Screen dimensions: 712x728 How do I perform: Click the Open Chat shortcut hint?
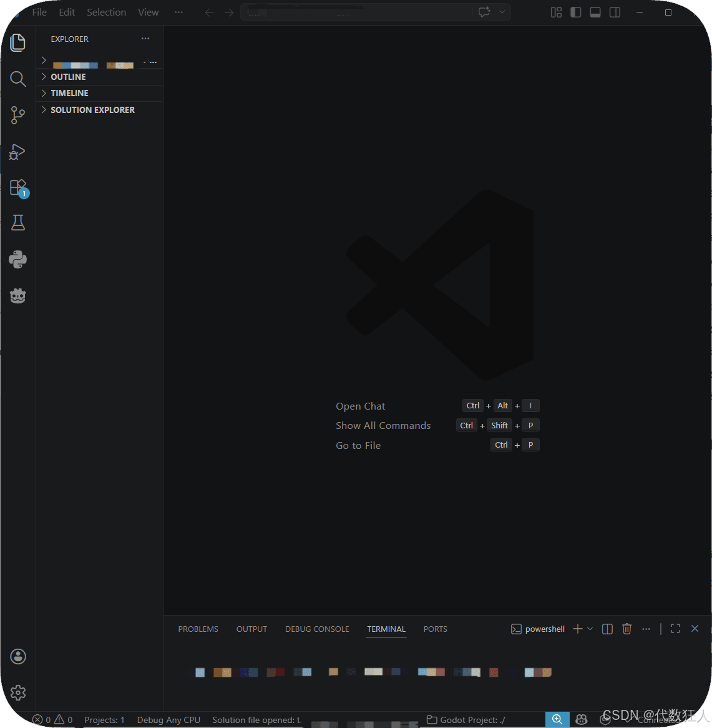pyautogui.click(x=360, y=406)
